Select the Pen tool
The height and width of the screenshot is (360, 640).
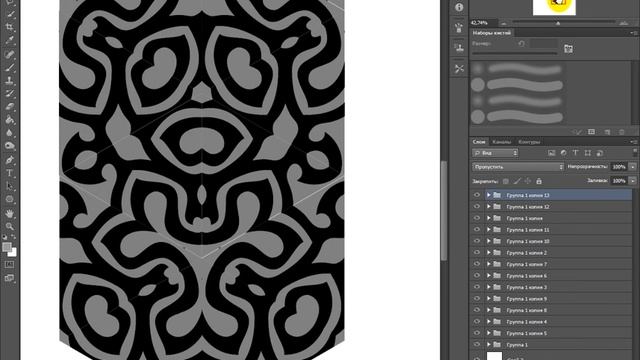point(10,160)
